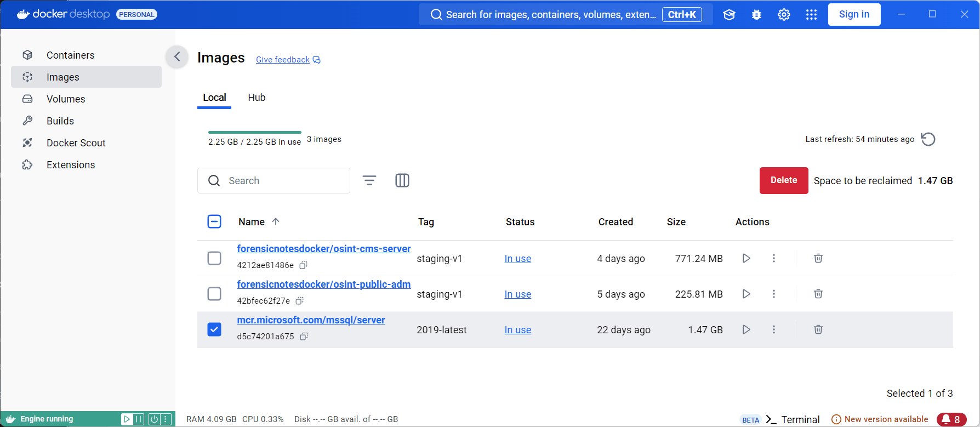
Task: Open Settings gear icon in header
Action: [x=784, y=15]
